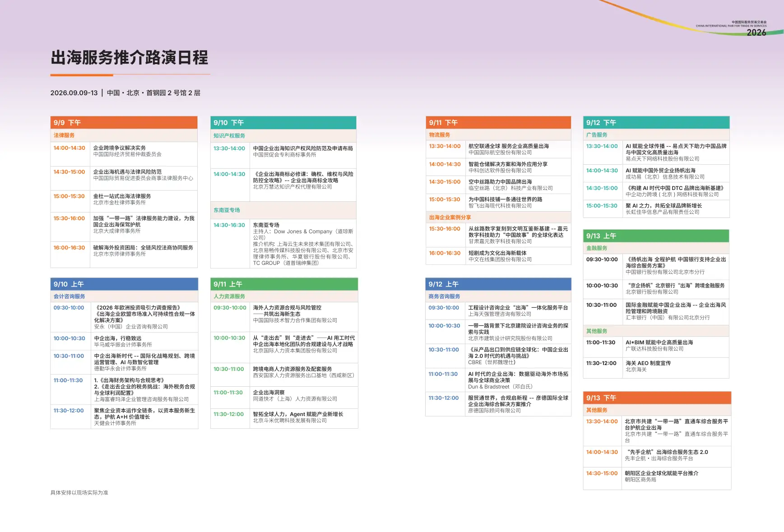Select 短剧成为文化出海新载体
Image resolution: width=784 pixels, height=532 pixels.
pos(497,253)
